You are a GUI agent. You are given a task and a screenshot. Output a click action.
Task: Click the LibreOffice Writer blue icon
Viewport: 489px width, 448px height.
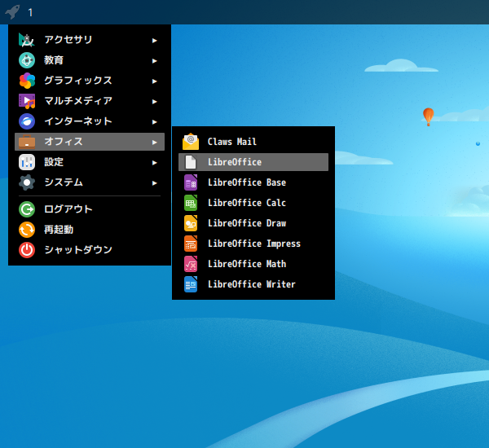(x=191, y=284)
